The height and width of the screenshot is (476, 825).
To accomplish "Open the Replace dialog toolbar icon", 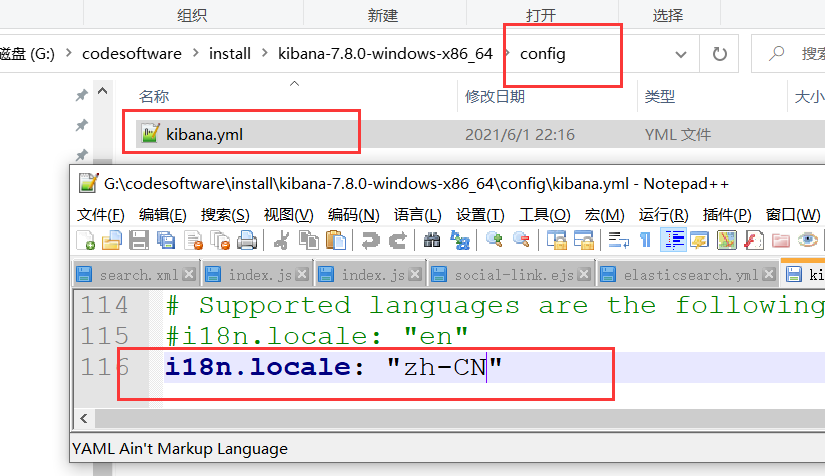I will (460, 240).
